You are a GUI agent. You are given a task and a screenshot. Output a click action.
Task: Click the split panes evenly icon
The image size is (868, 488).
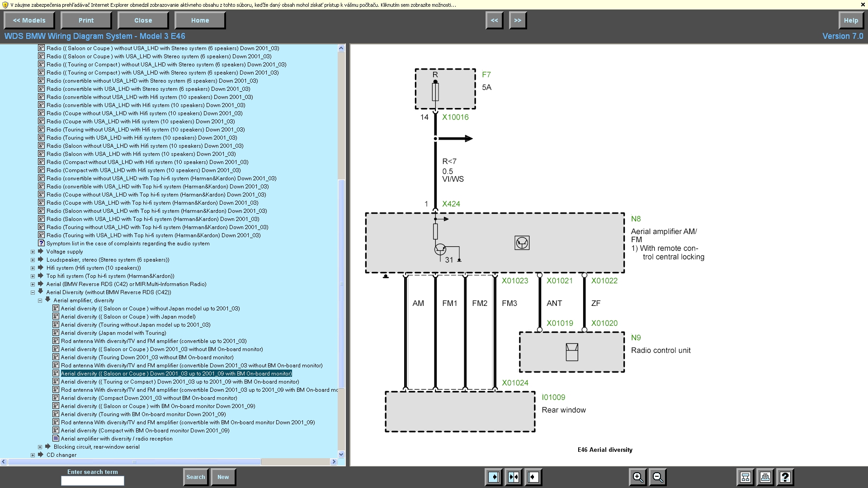click(x=514, y=477)
